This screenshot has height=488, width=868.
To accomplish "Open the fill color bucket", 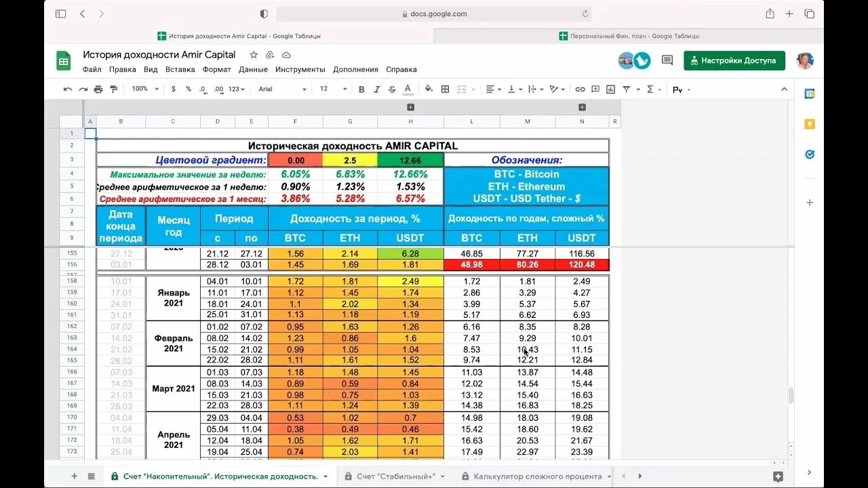I will [429, 89].
